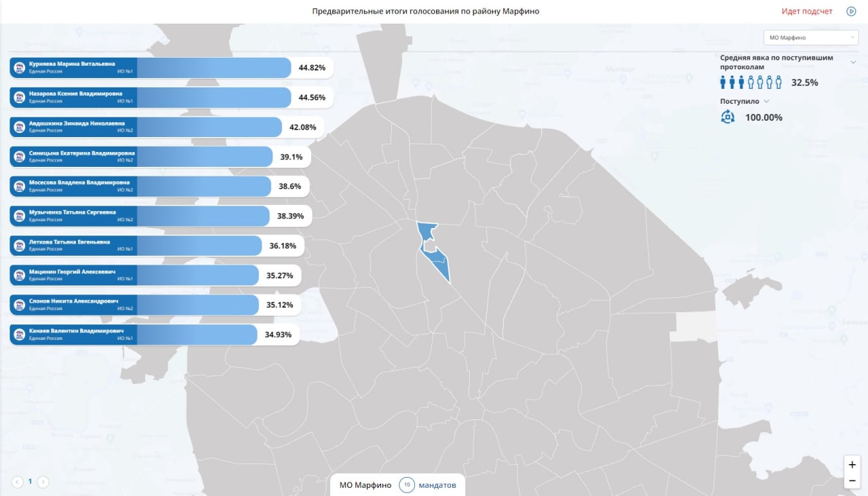Click the play icon beside Идет подсчет
The image size is (868, 496).
click(851, 12)
